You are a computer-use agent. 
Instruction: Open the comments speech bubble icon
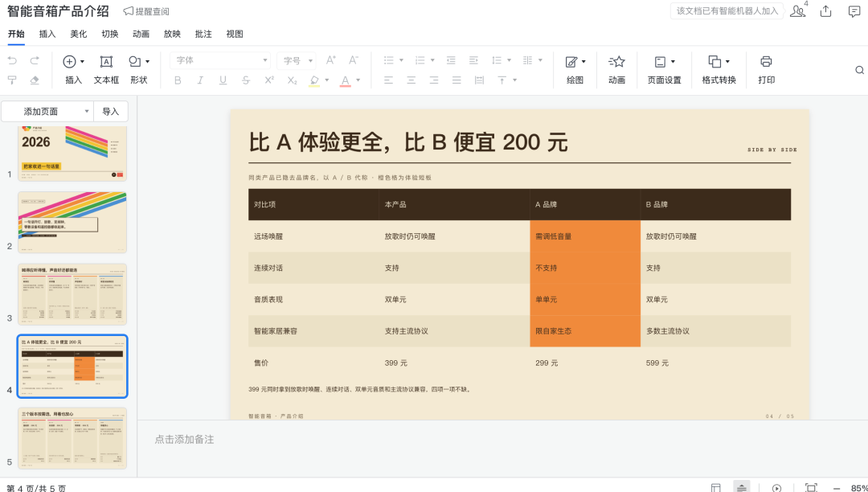(x=854, y=11)
